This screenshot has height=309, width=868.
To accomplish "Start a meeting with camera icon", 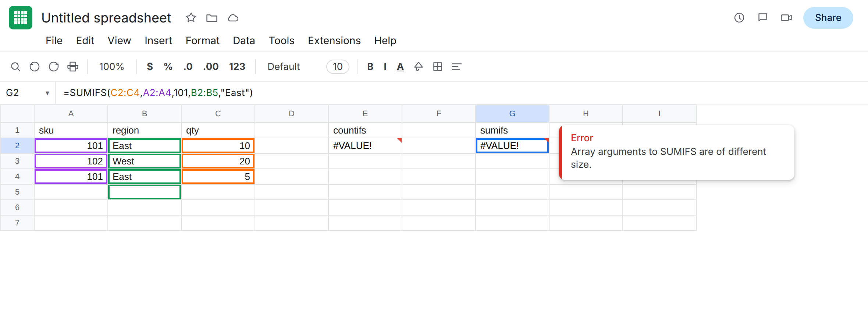I will pos(786,18).
